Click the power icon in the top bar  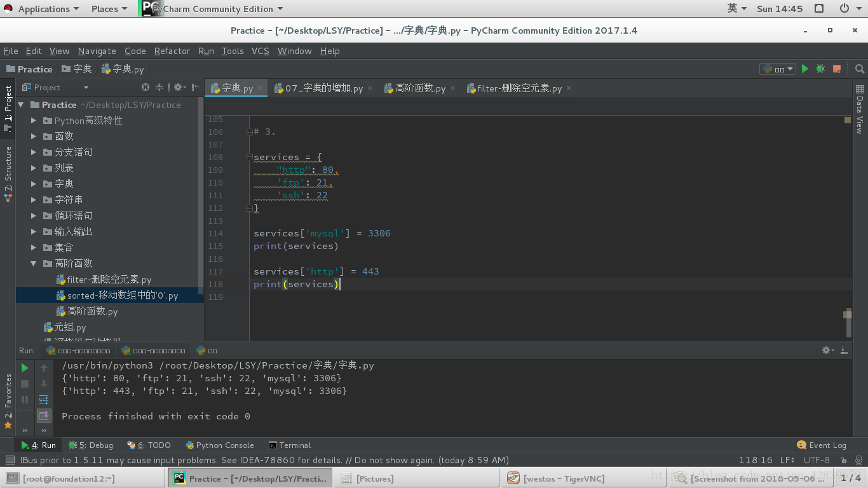click(844, 9)
